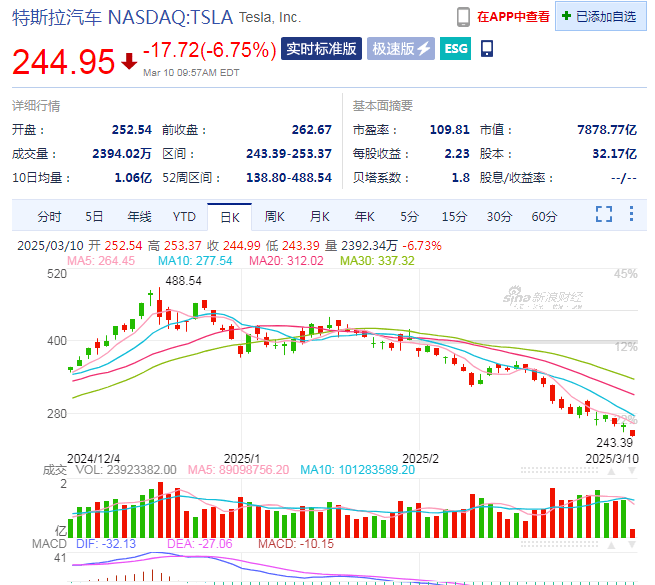The width and height of the screenshot is (655, 585).
Task: Click the 贝塔系数 value 1.8
Action: click(461, 178)
